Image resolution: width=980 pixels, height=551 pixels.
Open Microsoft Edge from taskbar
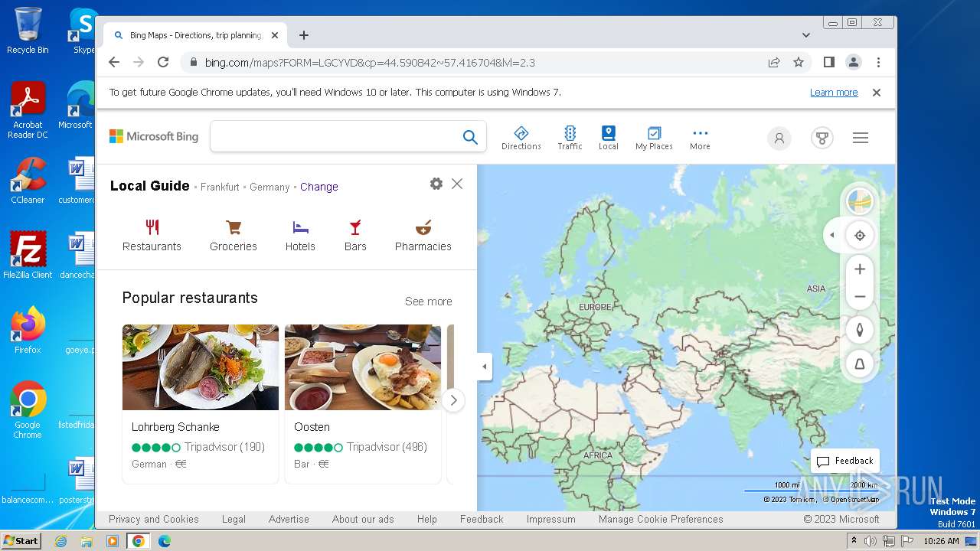pyautogui.click(x=164, y=541)
